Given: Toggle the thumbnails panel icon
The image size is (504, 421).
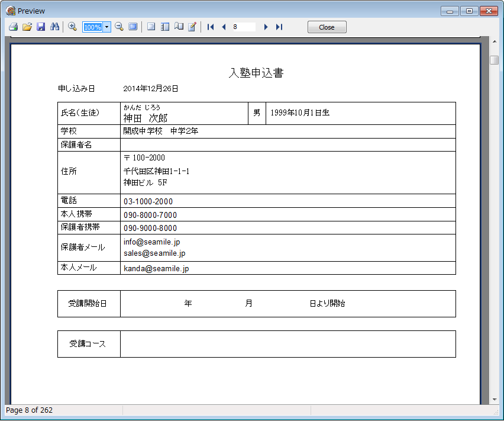Looking at the screenshot, I should [165, 27].
